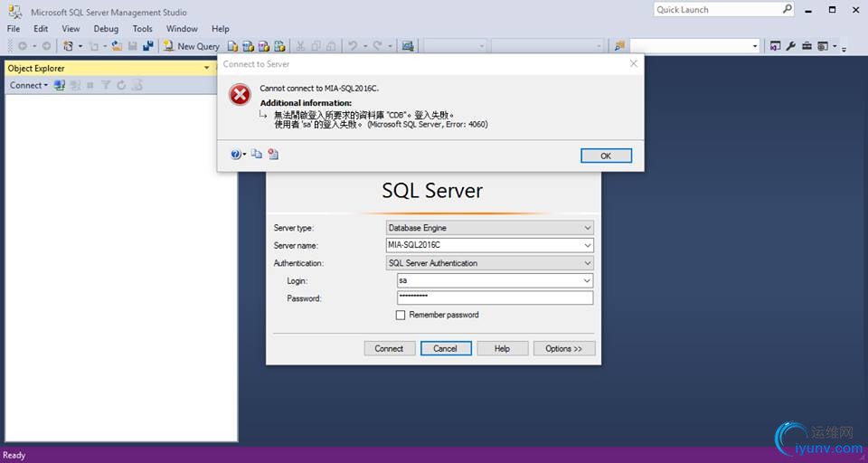This screenshot has height=463, width=868.
Task: Open the Find combo box dropdown in toolbar
Action: [x=755, y=46]
